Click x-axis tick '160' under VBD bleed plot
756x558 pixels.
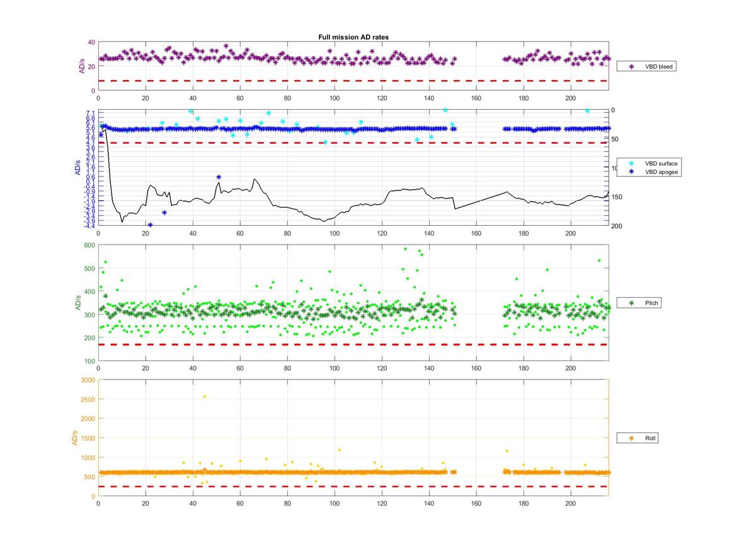(x=476, y=98)
